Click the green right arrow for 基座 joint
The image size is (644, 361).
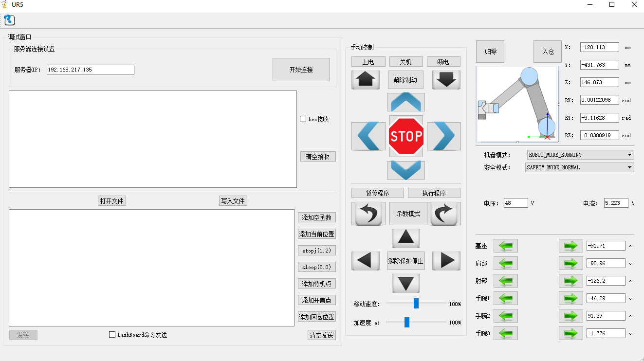[x=570, y=246]
